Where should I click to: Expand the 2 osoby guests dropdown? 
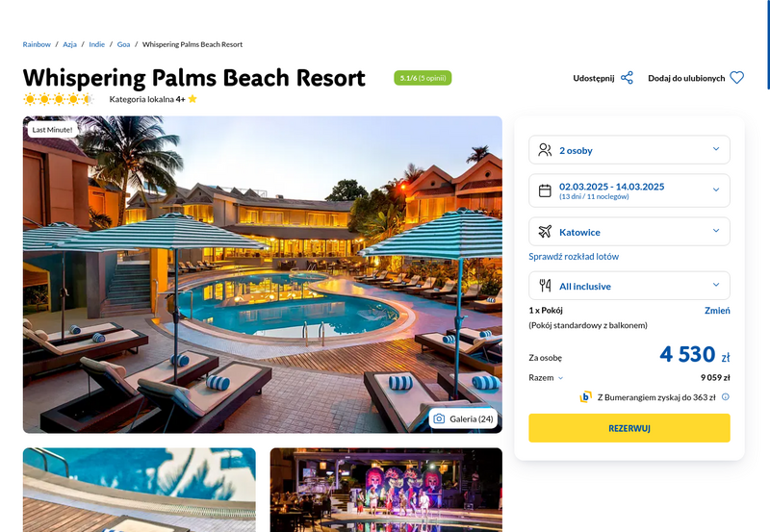629,150
